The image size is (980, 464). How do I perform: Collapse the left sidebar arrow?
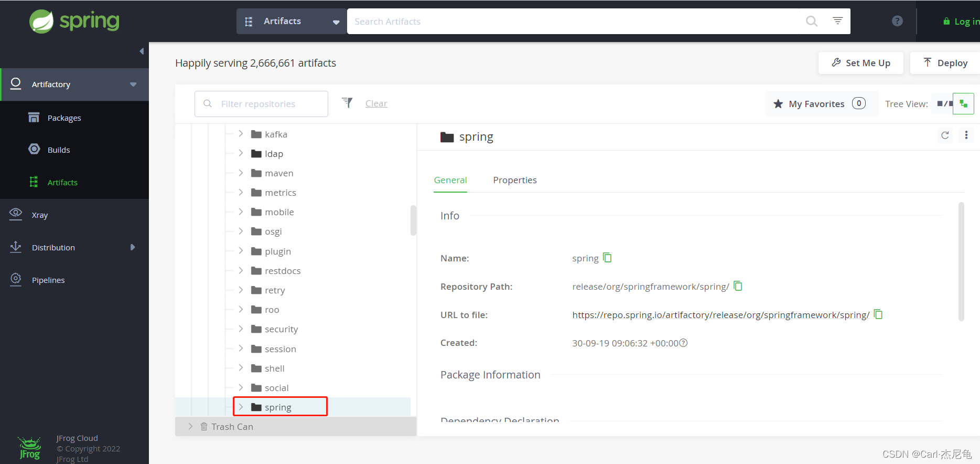[x=142, y=51]
